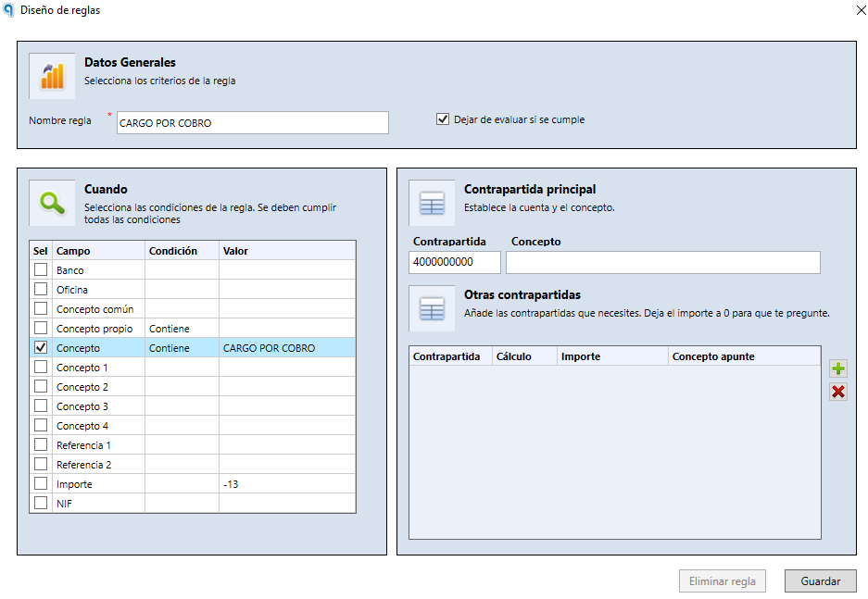Select the -13 Importe value cell
This screenshot has height=599, width=868.
pos(287,484)
